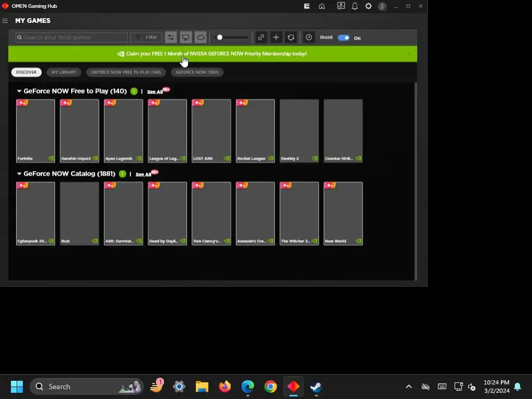Click See All for GeForce NOW Catalog
The width and height of the screenshot is (532, 399).
[143, 175]
